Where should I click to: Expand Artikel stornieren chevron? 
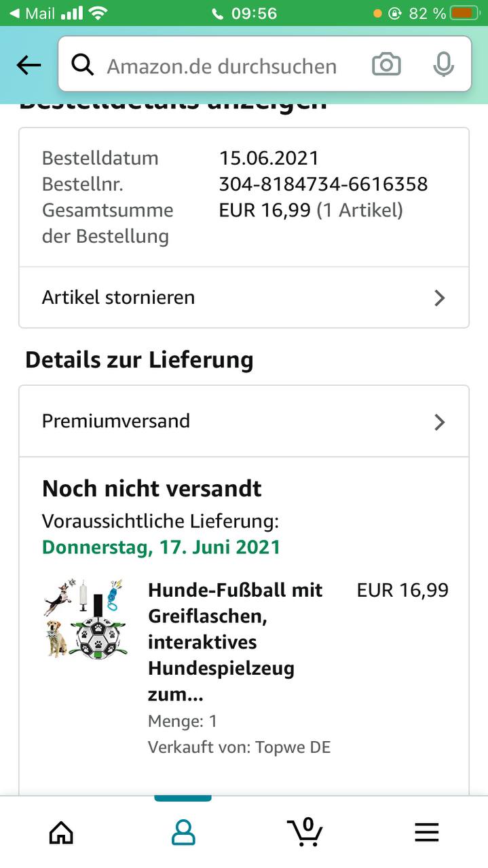point(440,298)
